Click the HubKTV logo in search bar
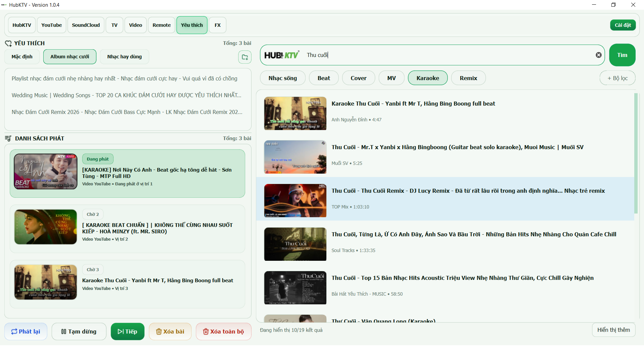The height and width of the screenshot is (362, 644). pos(282,55)
